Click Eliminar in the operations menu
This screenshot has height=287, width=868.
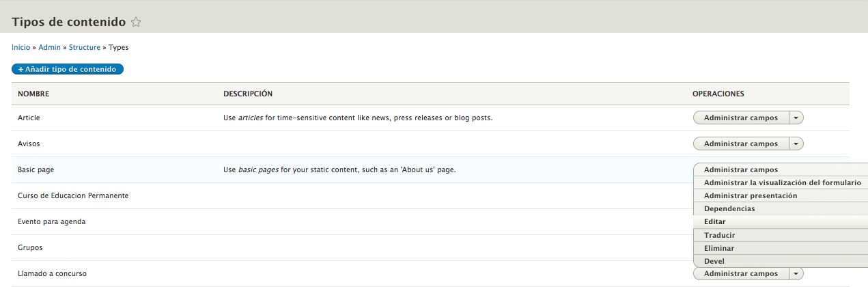point(719,248)
